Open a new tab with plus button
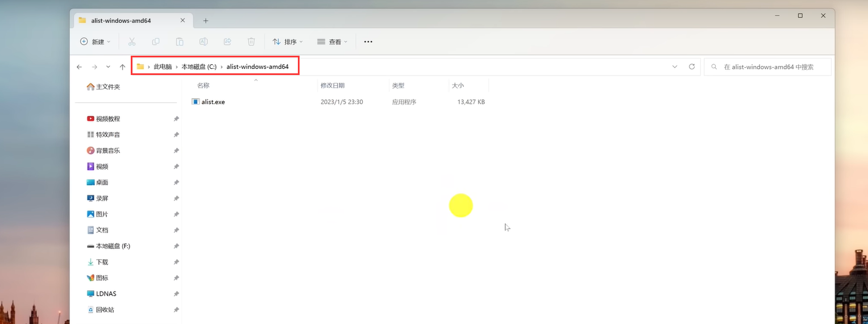This screenshot has height=324, width=868. 206,20
